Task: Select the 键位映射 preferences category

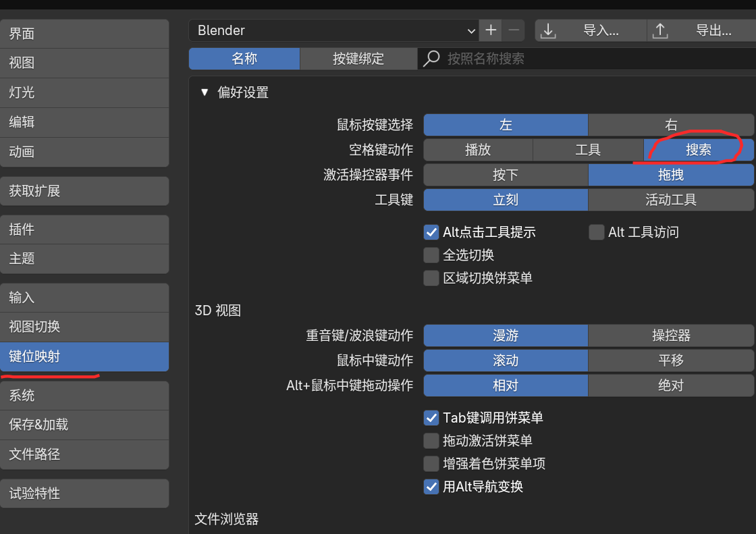Action: pyautogui.click(x=84, y=356)
